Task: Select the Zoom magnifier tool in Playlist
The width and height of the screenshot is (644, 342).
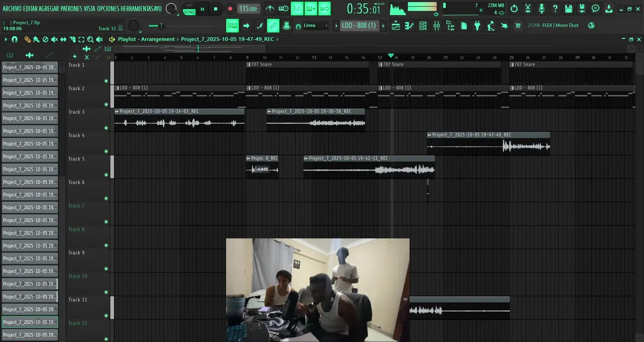Action: tap(90, 39)
